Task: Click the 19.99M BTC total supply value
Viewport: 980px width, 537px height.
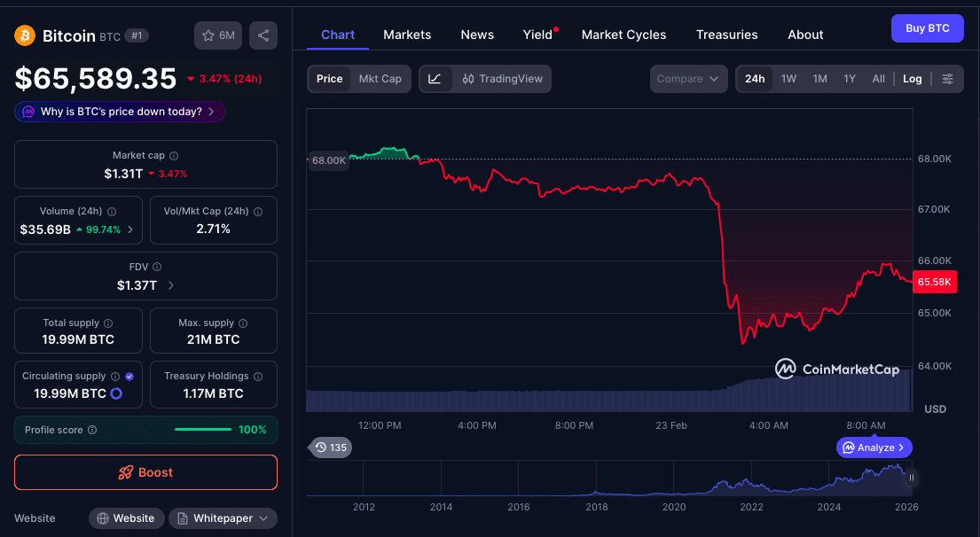Action: (x=78, y=339)
